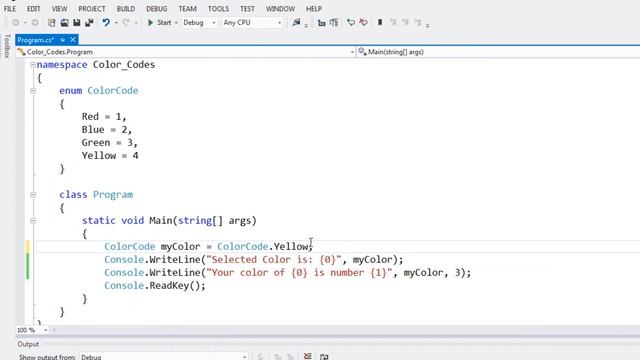
Task: Open the Main(string[] args) member dropdown
Action: tap(499, 52)
